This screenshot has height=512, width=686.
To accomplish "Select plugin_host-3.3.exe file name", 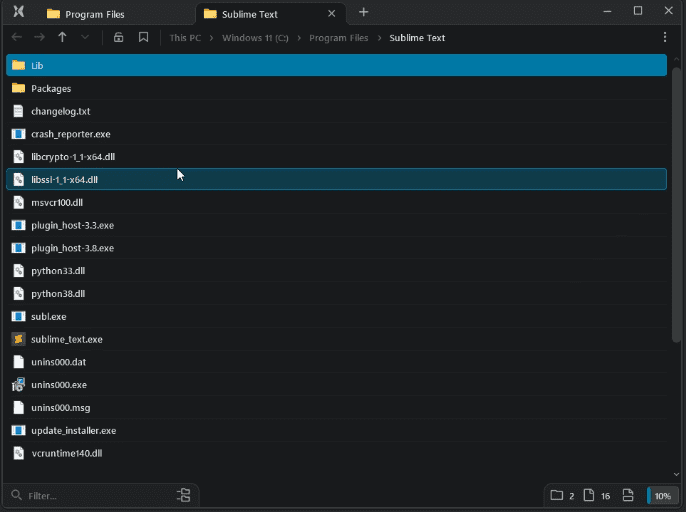I will coord(73,225).
